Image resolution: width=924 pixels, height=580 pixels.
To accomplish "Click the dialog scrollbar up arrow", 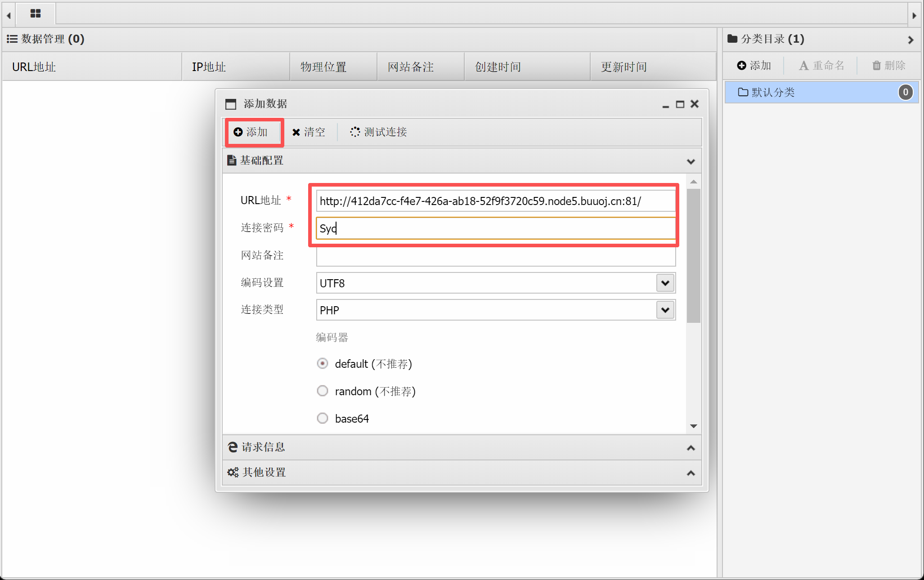I will [694, 182].
